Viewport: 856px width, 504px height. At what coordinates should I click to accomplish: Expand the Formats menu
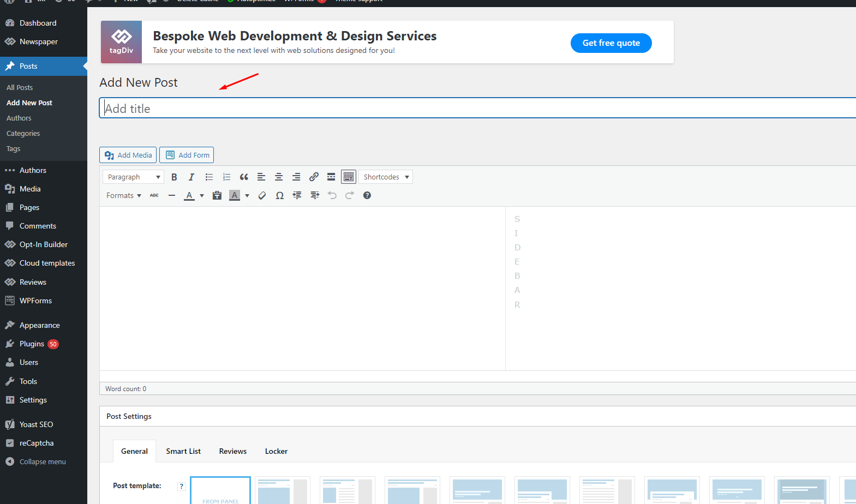click(x=124, y=195)
